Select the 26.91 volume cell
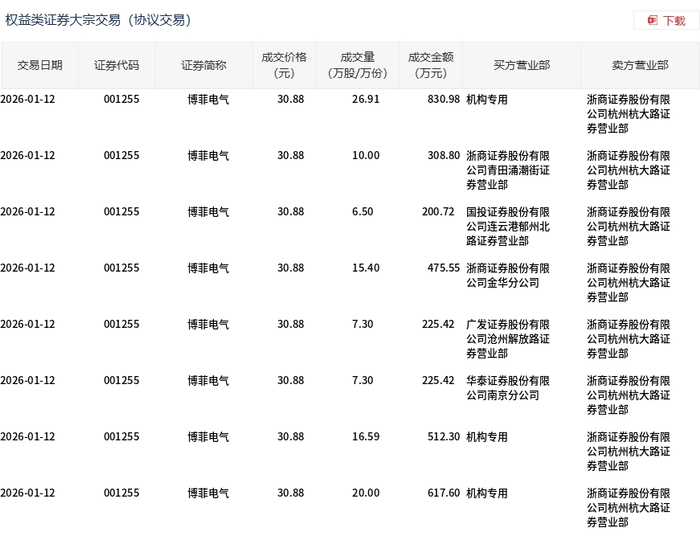The width and height of the screenshot is (700, 540). coord(366,99)
